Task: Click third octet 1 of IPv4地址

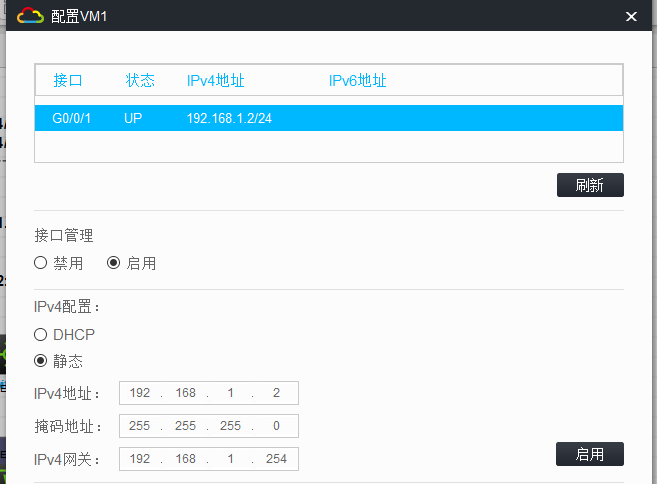Action: [230, 393]
